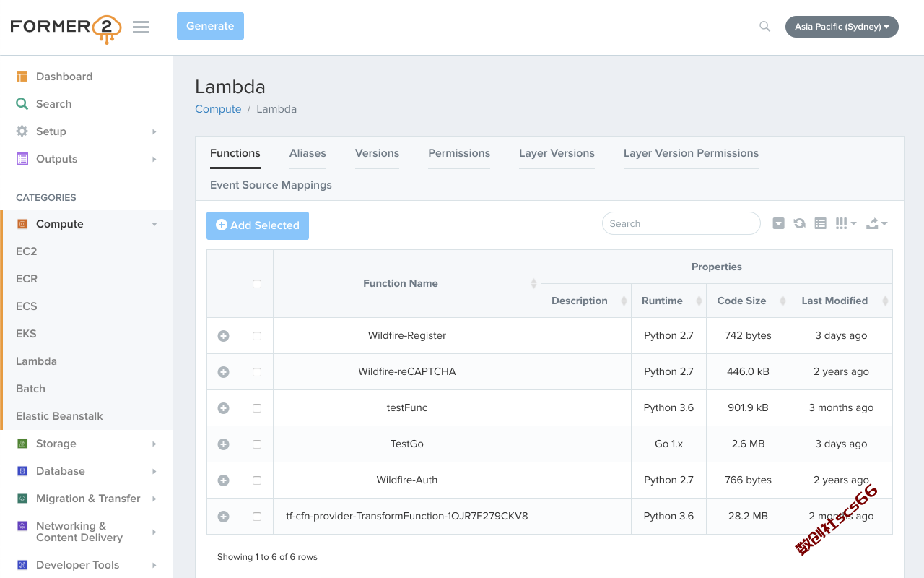
Task: Sort by Runtime column header
Action: [668, 301]
